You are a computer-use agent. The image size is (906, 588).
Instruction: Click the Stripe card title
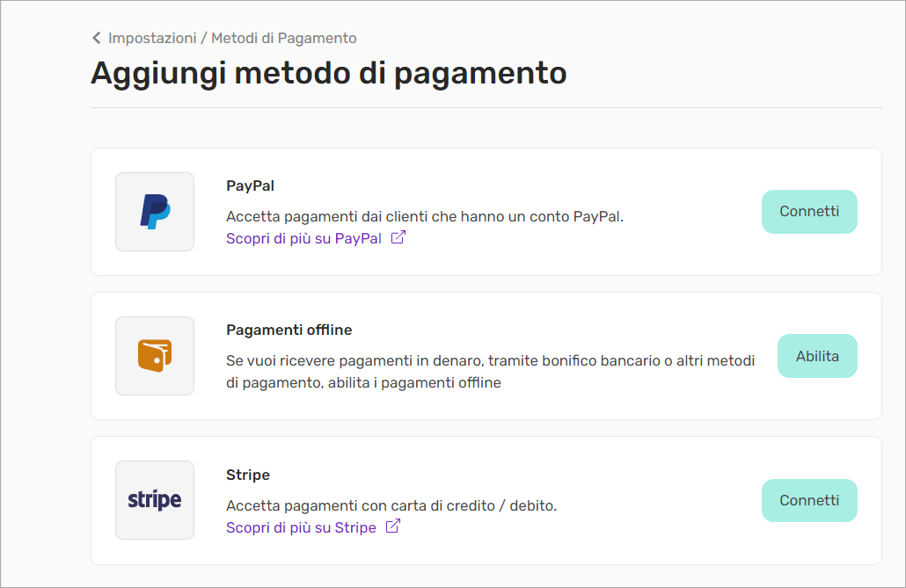pos(248,475)
